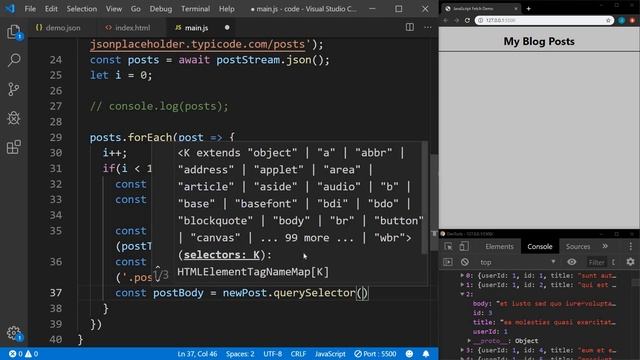This screenshot has width=640, height=360.
Task: Show more DevTools tabs chevron
Action: [x=605, y=246]
